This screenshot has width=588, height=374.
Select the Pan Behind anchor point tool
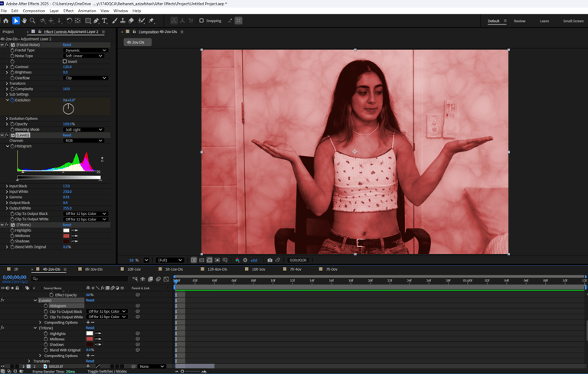coord(77,21)
